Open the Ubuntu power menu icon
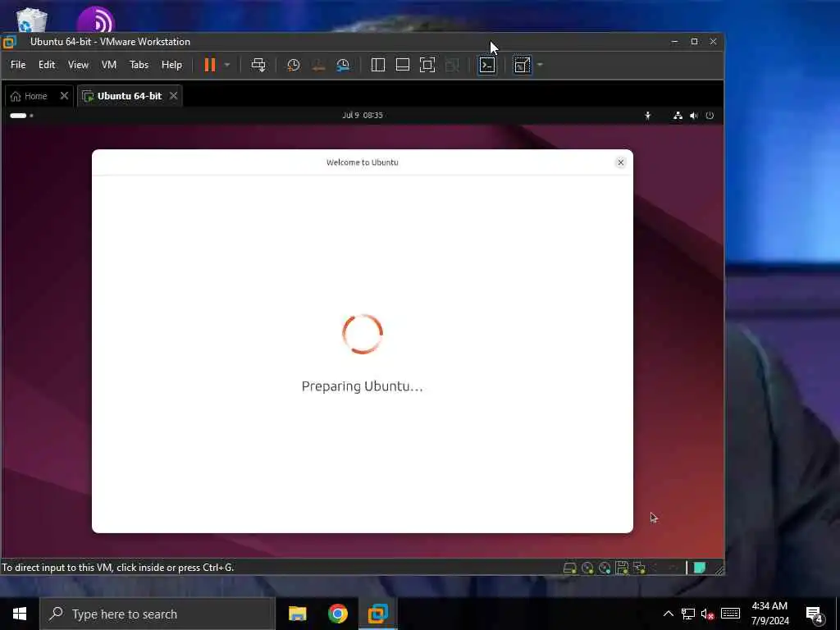Screen dimensions: 840x630 (x=710, y=115)
